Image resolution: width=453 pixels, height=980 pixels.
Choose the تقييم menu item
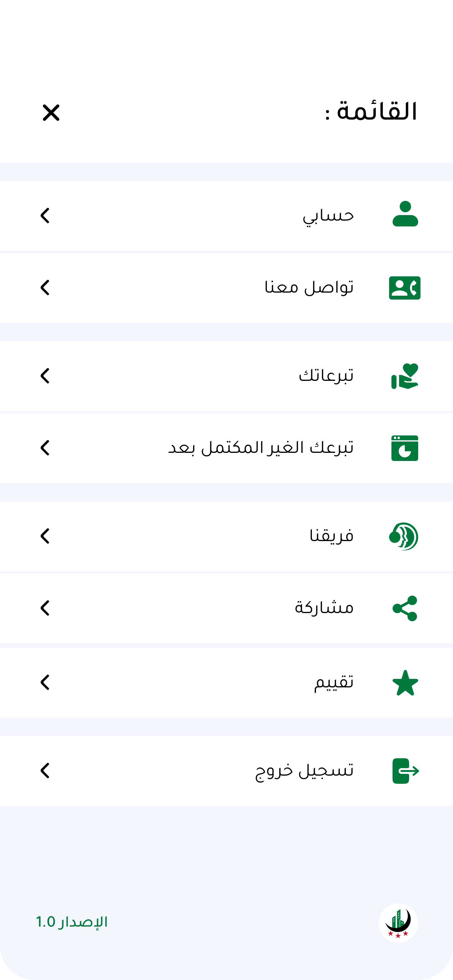coord(333,682)
